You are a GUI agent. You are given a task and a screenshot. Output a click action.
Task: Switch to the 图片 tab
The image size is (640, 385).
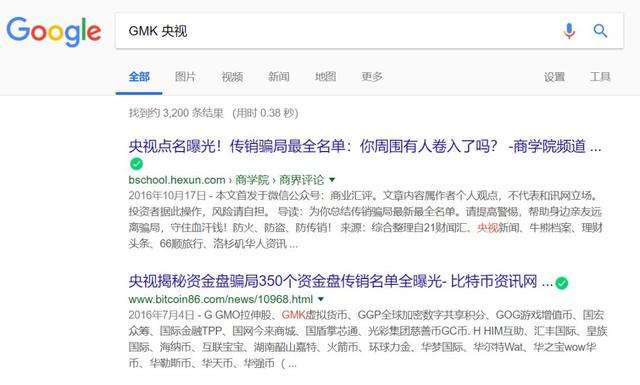pyautogui.click(x=185, y=76)
